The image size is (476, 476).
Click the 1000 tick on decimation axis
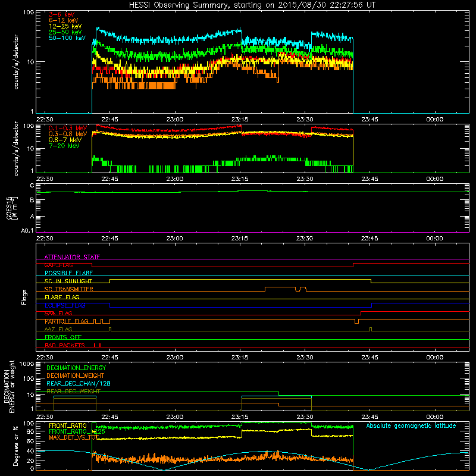[27, 364]
